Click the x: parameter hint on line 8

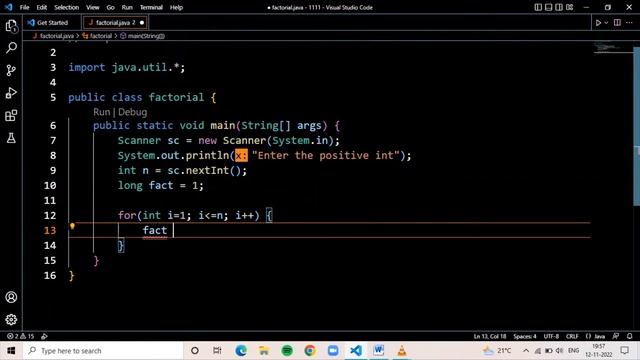(x=241, y=156)
